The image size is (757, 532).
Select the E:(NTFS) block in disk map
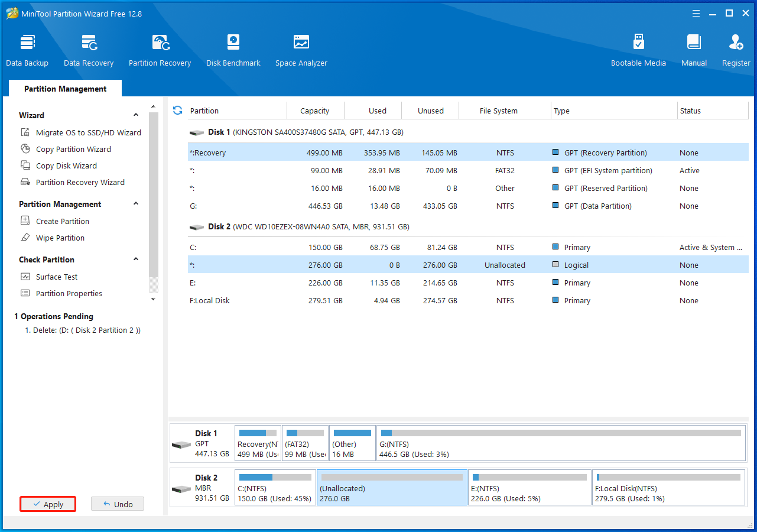point(529,488)
